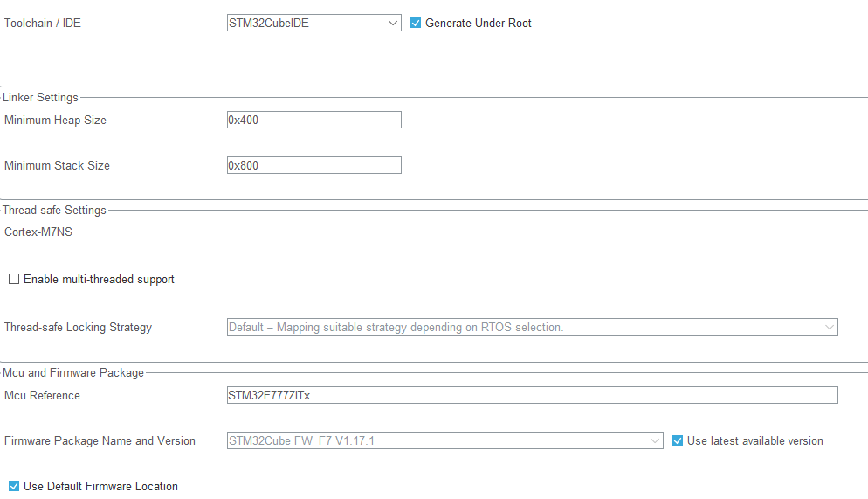Open Firmware Package Name and Version dropdown

coord(444,440)
